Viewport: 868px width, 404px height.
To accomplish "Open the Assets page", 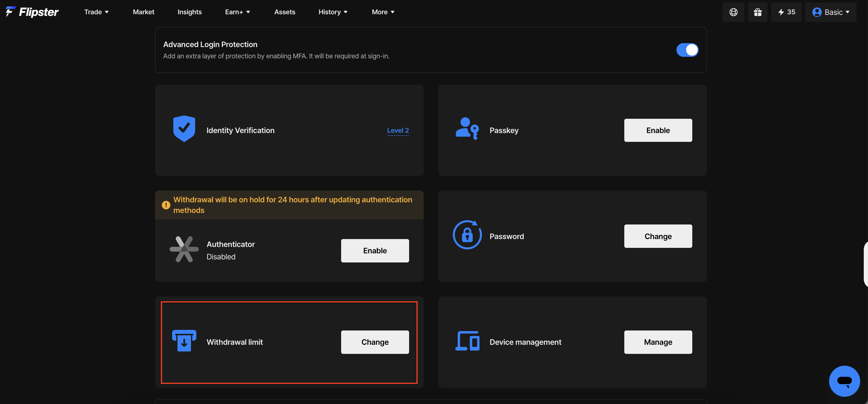I will pos(285,12).
